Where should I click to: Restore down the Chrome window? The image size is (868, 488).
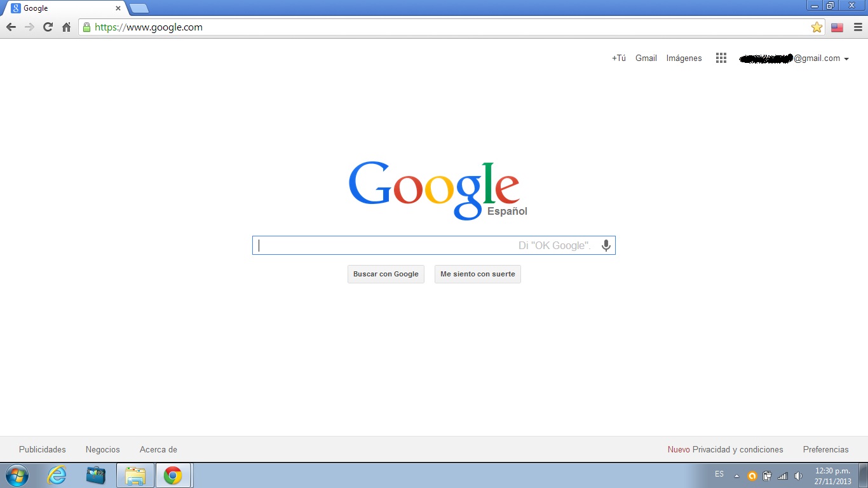830,6
